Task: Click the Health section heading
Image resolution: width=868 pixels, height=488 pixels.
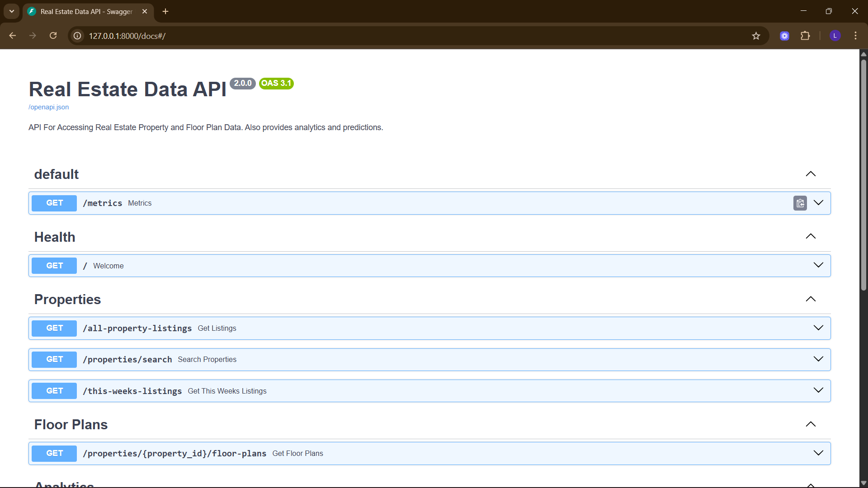Action: point(55,237)
